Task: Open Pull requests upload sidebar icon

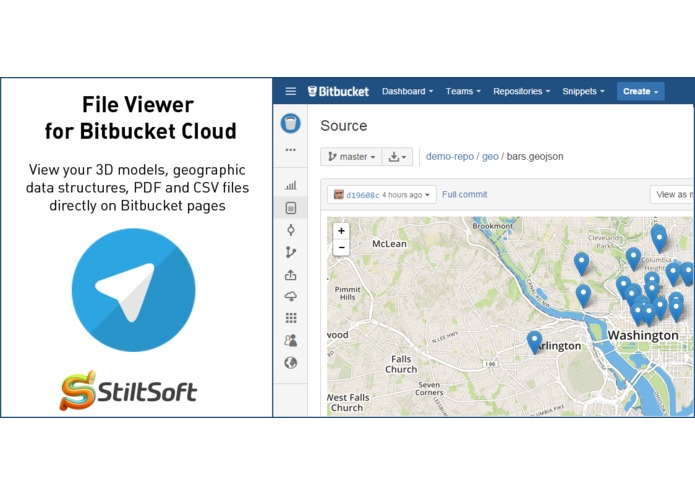Action: pyautogui.click(x=291, y=275)
